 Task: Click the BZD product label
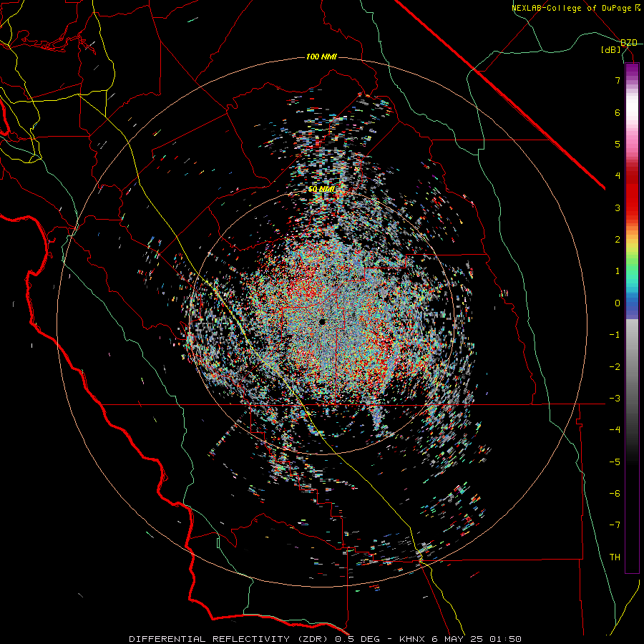pos(629,43)
